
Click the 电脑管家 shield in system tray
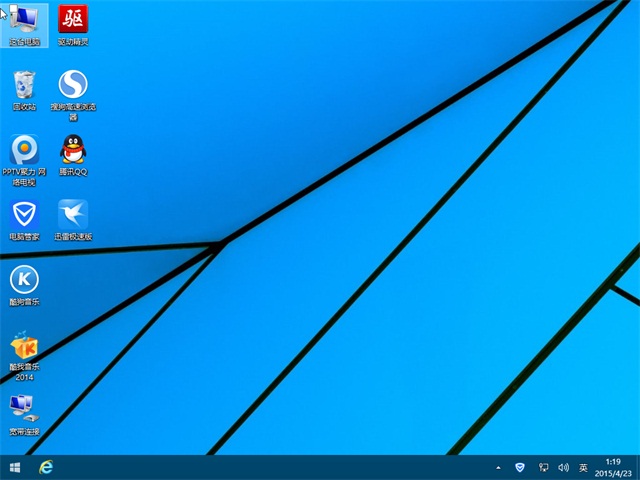[520, 467]
